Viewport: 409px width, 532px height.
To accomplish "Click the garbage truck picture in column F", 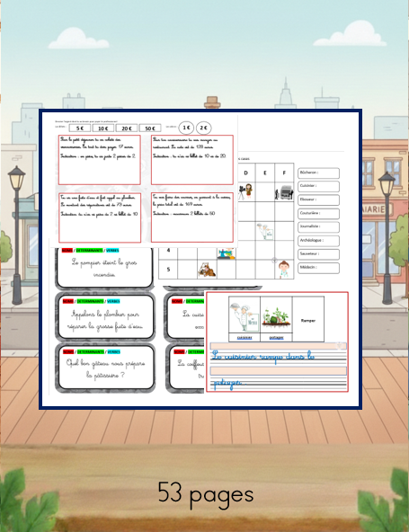I will (284, 192).
